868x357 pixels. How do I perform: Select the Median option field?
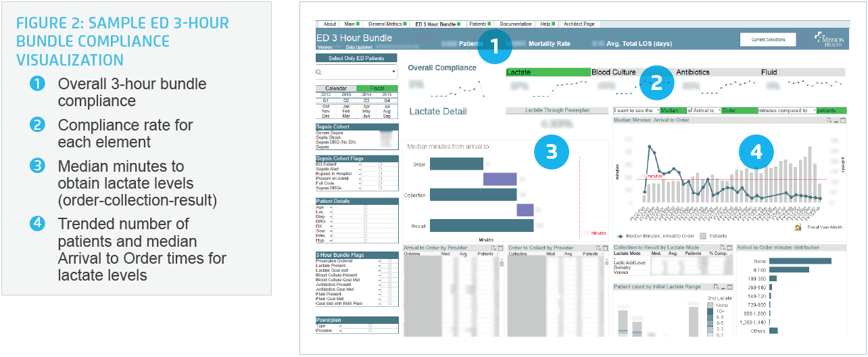click(x=673, y=110)
